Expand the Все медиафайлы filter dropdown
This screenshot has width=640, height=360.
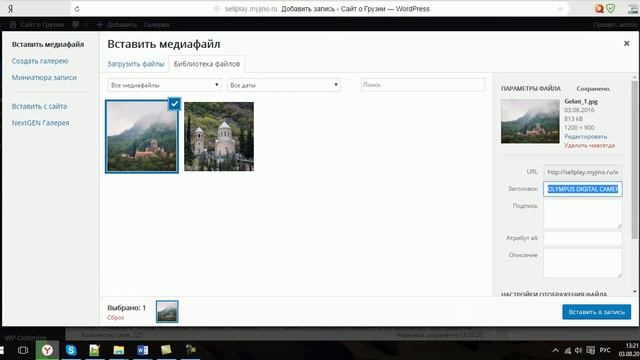click(164, 85)
